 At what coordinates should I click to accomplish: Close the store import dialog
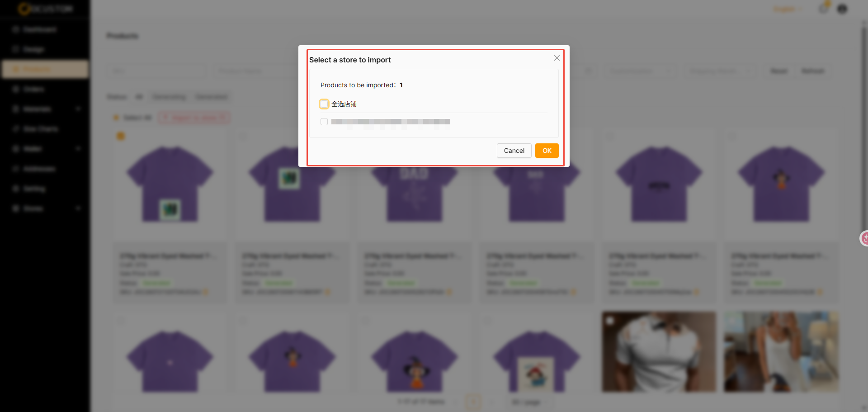coord(557,58)
